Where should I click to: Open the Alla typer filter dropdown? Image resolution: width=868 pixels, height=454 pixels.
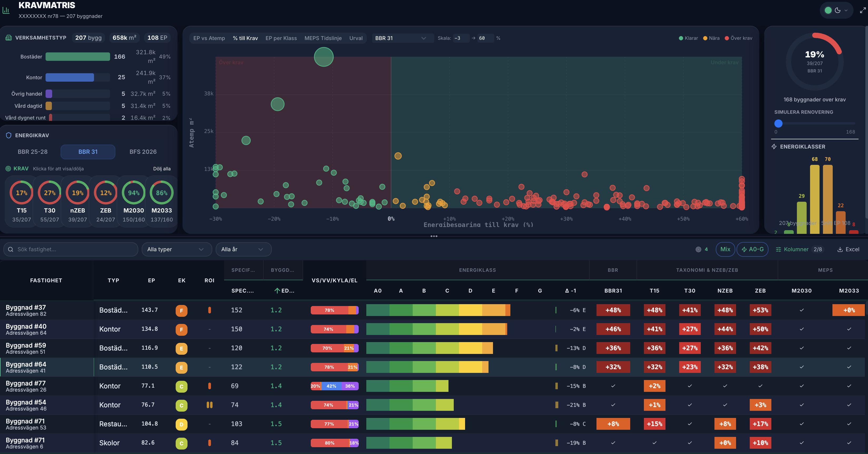pos(176,249)
